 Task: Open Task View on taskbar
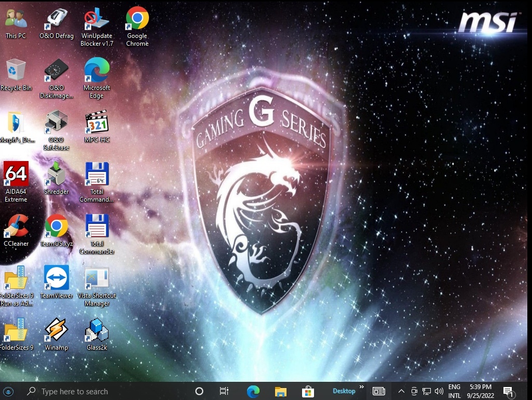point(224,392)
